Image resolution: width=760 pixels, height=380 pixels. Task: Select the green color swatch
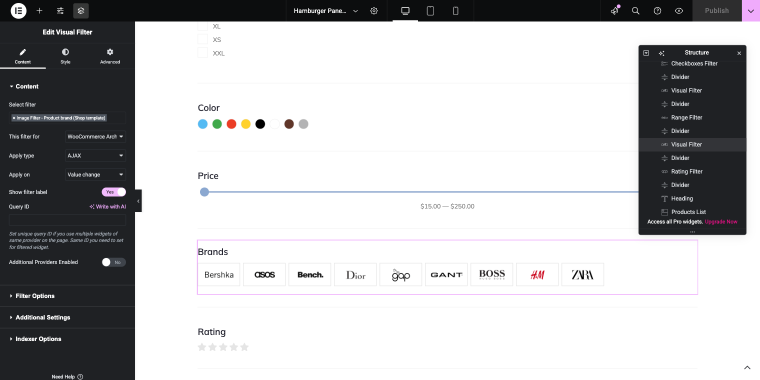pos(217,124)
